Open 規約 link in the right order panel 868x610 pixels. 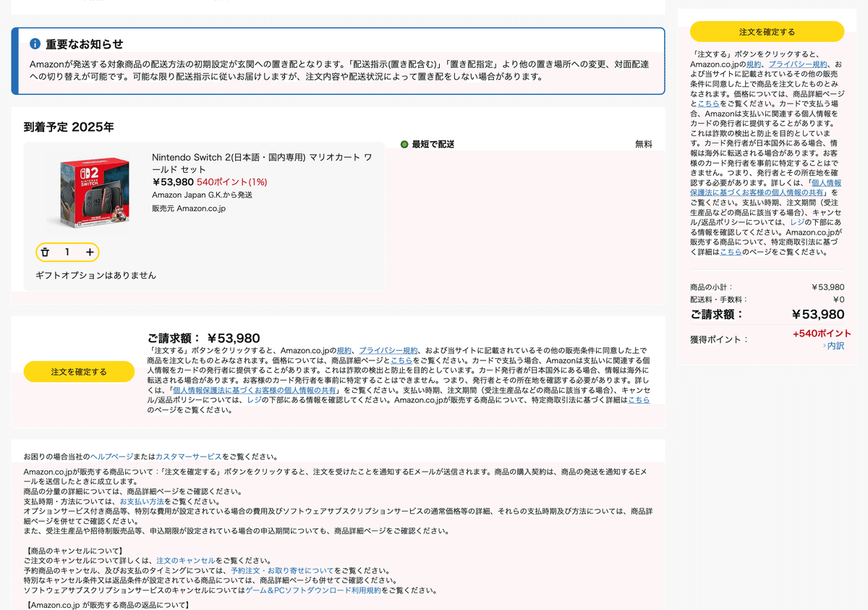(754, 64)
